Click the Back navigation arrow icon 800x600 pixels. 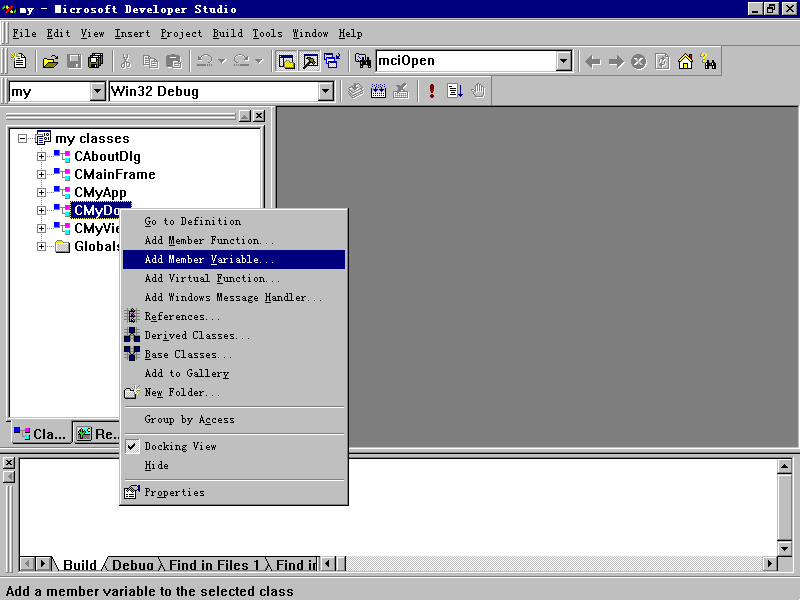[x=593, y=62]
